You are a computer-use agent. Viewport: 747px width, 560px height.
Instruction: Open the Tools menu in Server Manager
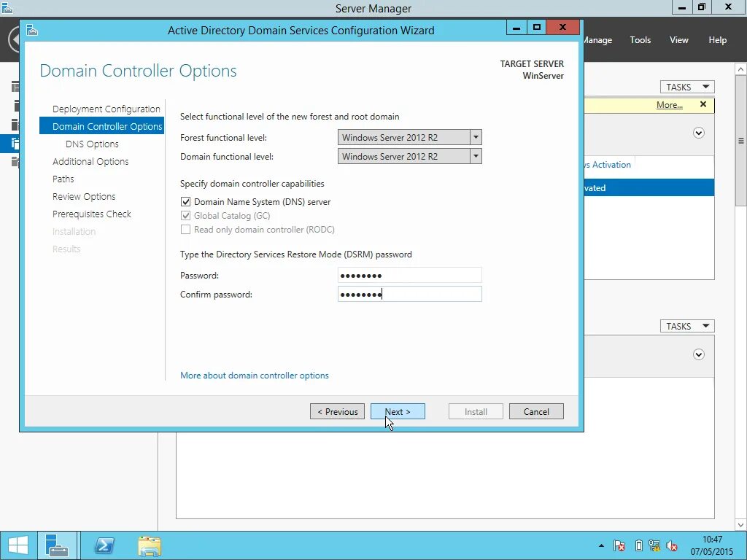point(640,40)
